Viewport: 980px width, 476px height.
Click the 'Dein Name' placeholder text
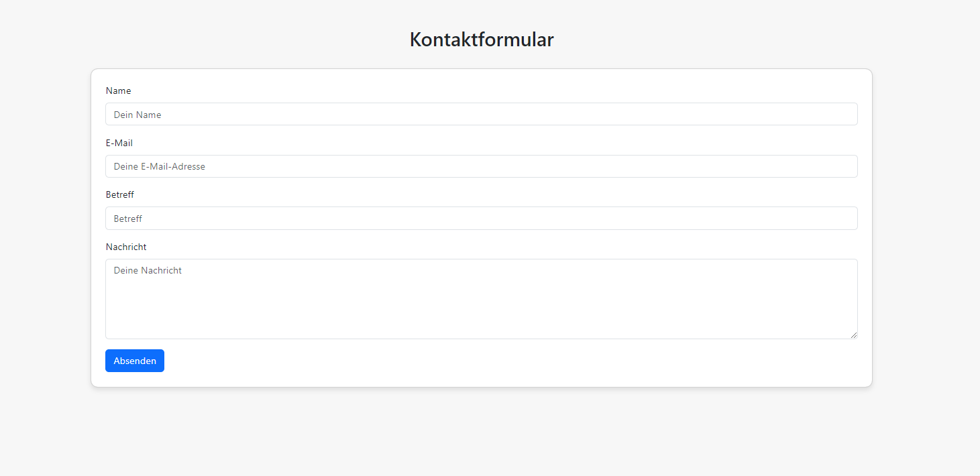pos(137,115)
